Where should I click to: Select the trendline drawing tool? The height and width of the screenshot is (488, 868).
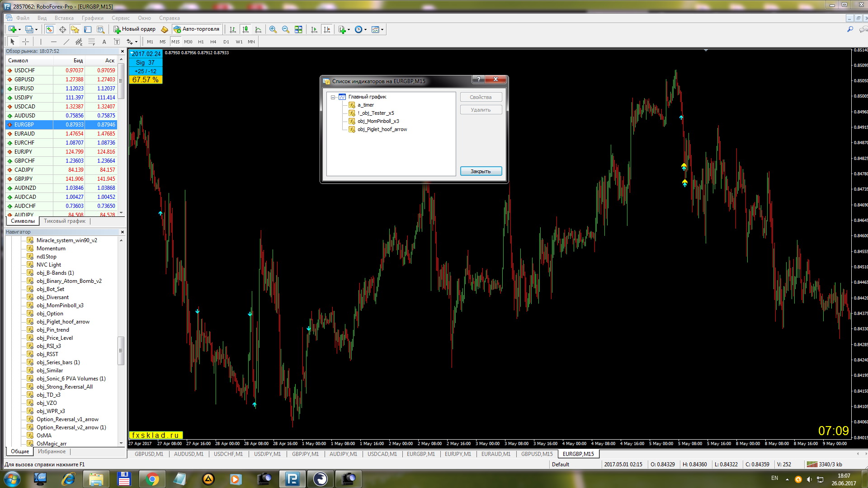[x=66, y=42]
